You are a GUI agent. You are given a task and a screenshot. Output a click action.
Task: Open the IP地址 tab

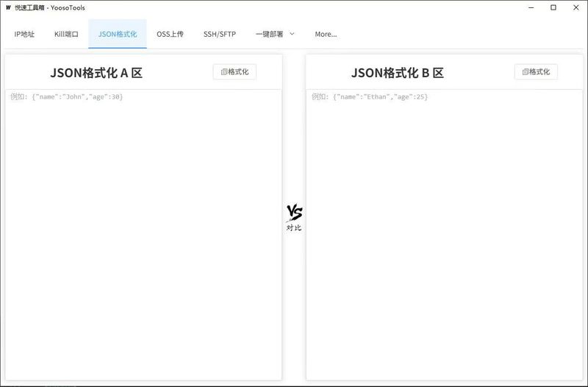click(24, 34)
